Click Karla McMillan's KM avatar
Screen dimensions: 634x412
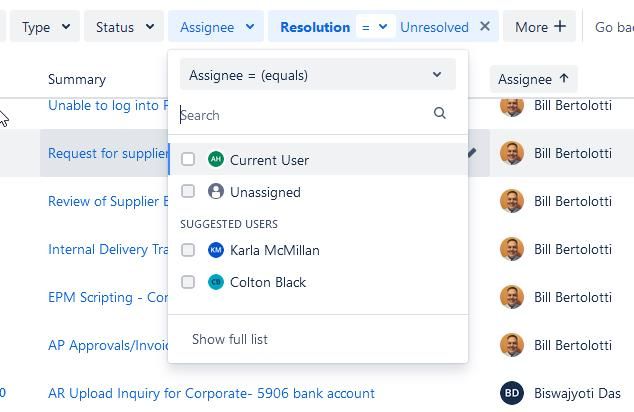pos(216,250)
